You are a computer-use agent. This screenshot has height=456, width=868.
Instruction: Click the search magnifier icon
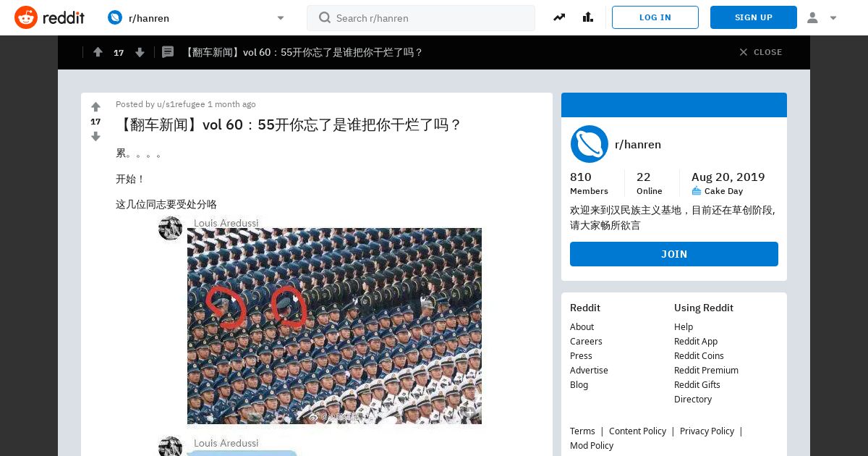(325, 17)
